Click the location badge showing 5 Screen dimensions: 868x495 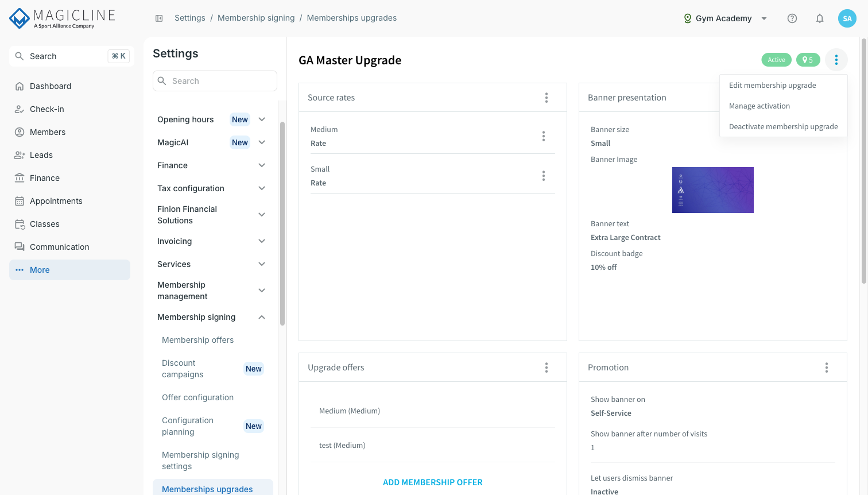pos(808,60)
